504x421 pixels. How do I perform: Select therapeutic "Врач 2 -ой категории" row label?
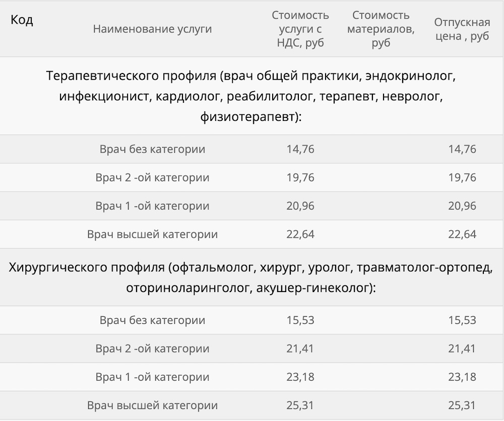pos(152,178)
